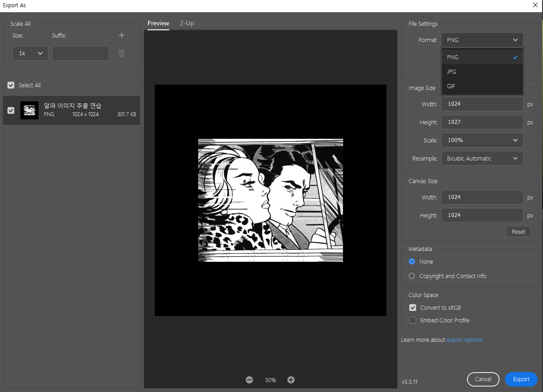Select the None metadata radio button

coord(412,261)
